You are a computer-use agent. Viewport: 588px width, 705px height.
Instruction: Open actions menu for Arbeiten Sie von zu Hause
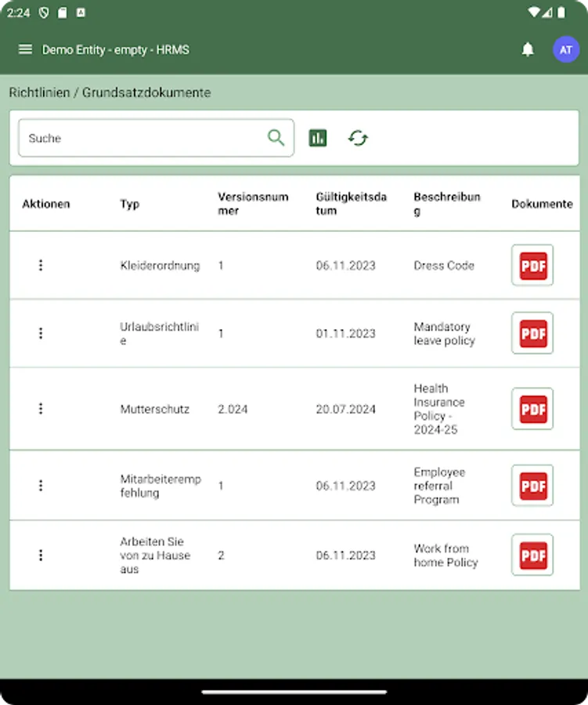(x=41, y=555)
